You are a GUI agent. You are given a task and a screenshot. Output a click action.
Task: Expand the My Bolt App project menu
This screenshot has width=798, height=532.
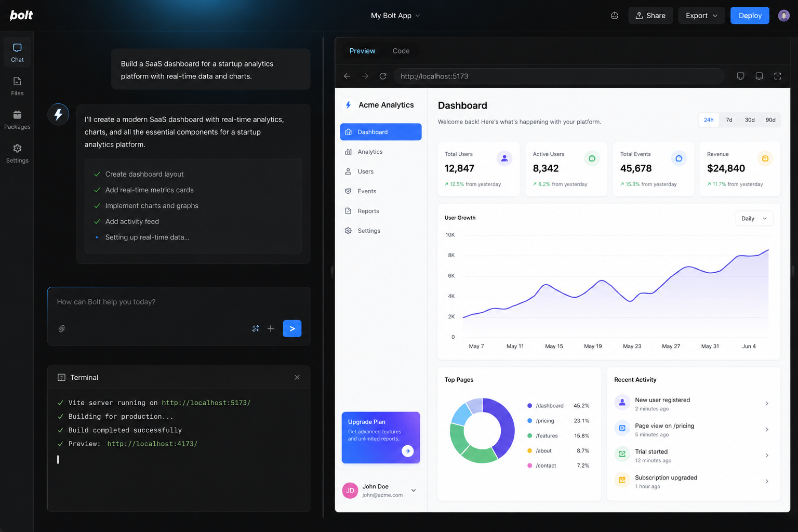(x=395, y=16)
